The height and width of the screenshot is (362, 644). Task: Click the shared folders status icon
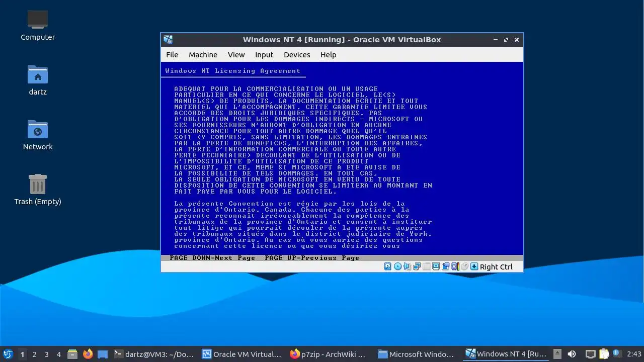436,266
